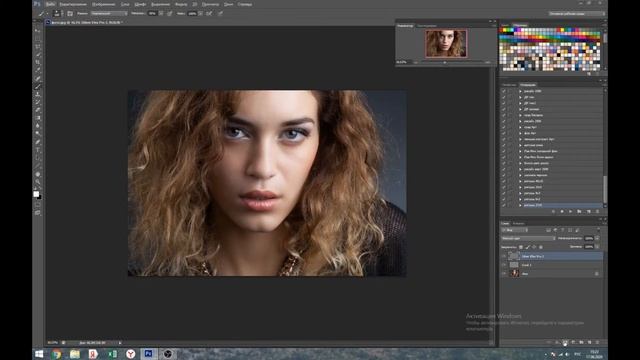Open layer filter type dropdown

click(515, 230)
